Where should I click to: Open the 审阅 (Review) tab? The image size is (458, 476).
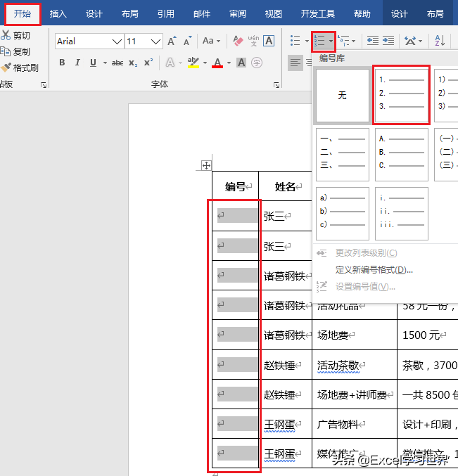pyautogui.click(x=238, y=13)
